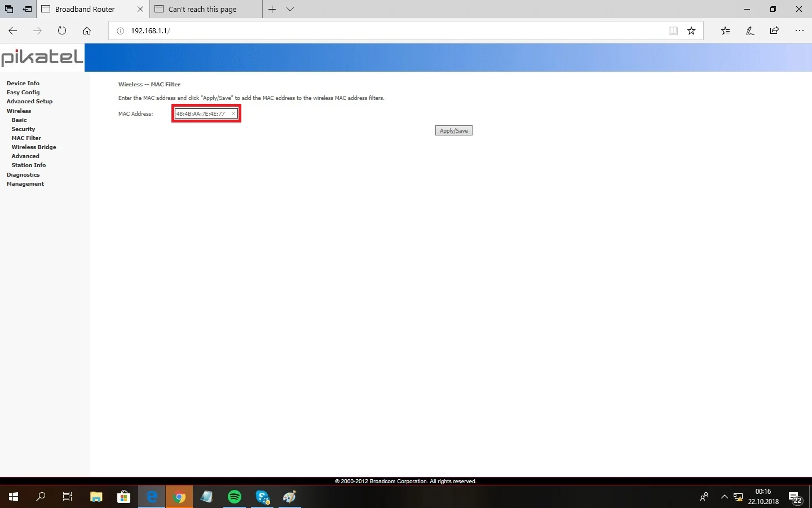Screen dimensions: 812x508
Task: Click the Apply/Save button
Action: pyautogui.click(x=454, y=130)
